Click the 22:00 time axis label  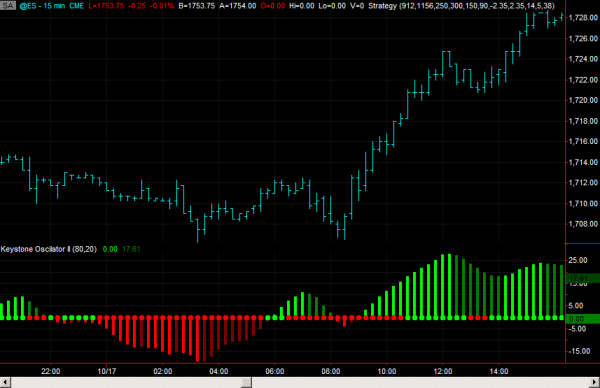tap(51, 371)
